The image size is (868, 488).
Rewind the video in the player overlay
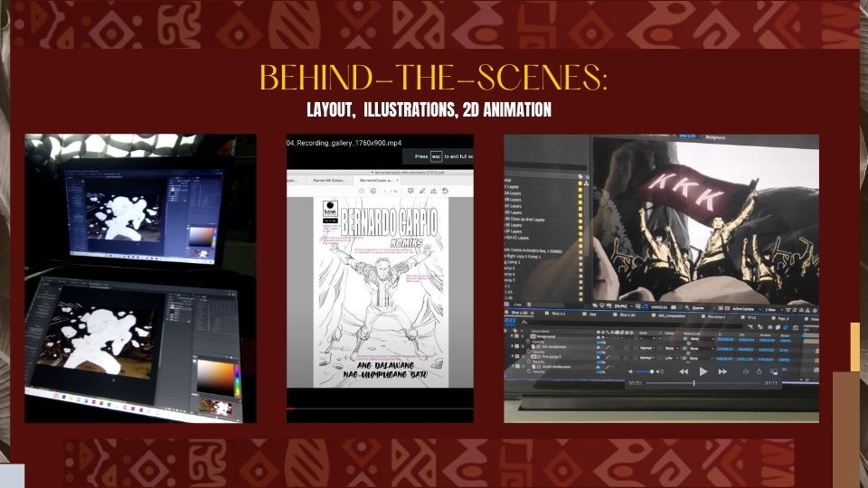coord(684,371)
